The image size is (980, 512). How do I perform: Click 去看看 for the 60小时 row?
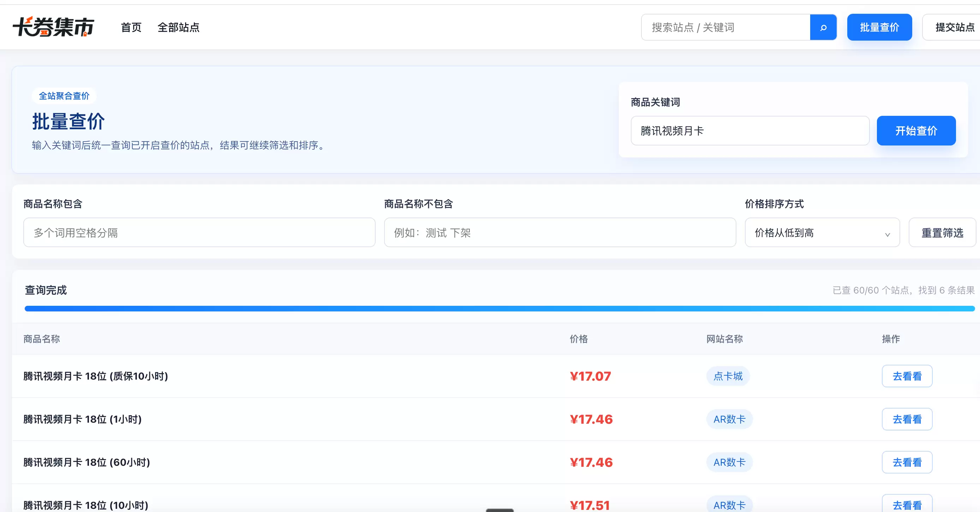pyautogui.click(x=907, y=462)
